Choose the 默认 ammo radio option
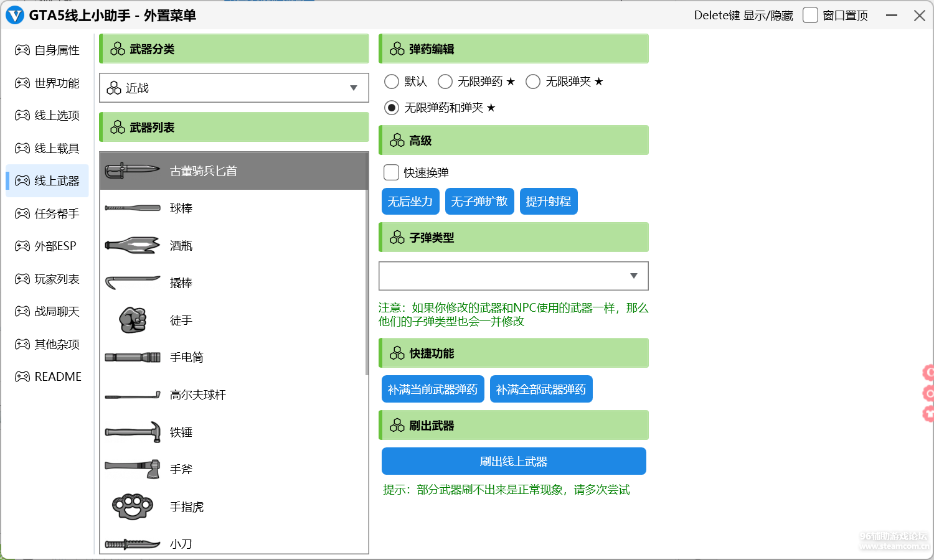 [392, 82]
